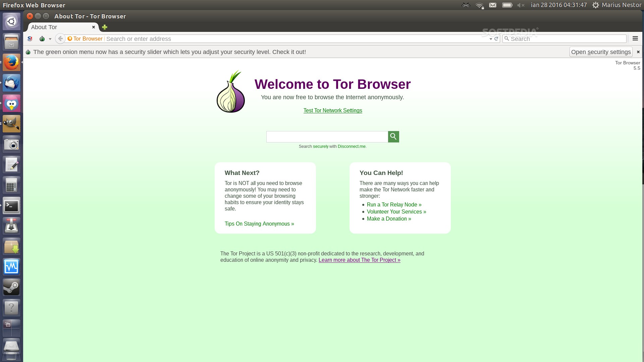Open the Firefox Web Browser menu
Viewport: 644px width, 362px height.
pyautogui.click(x=636, y=39)
